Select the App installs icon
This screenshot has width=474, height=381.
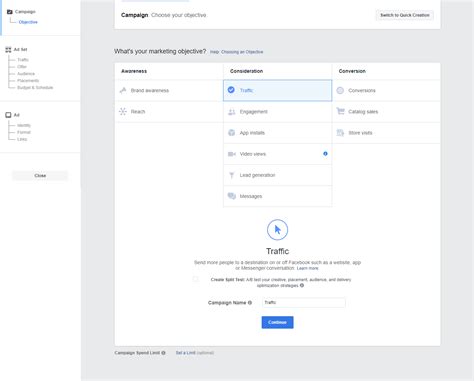pos(231,133)
